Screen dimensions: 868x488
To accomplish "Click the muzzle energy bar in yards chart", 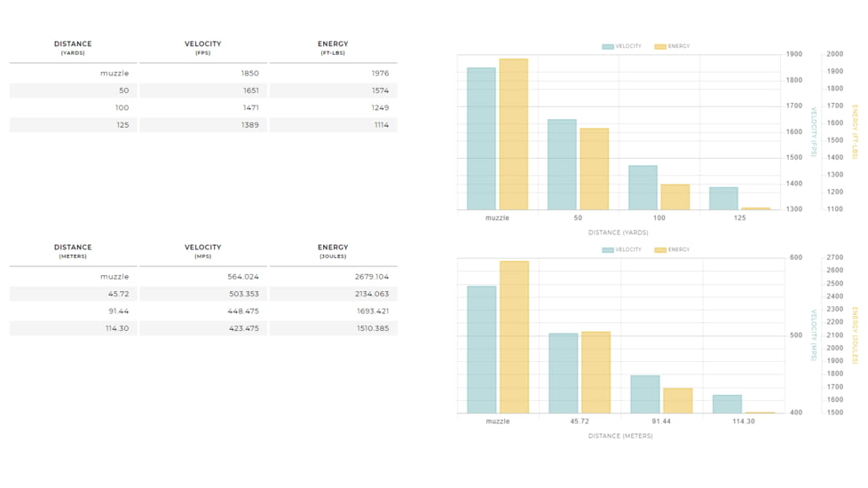I will (x=514, y=135).
